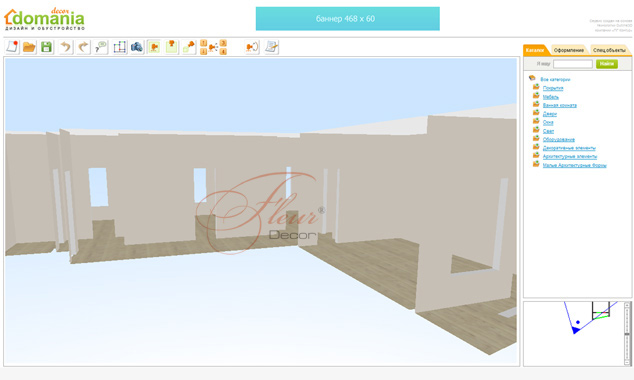
Task: Expand the Архитектурные элементы folder icon
Action: 536,155
